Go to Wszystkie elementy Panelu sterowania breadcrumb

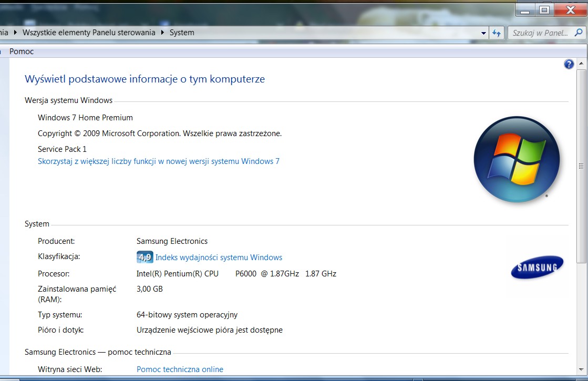89,32
